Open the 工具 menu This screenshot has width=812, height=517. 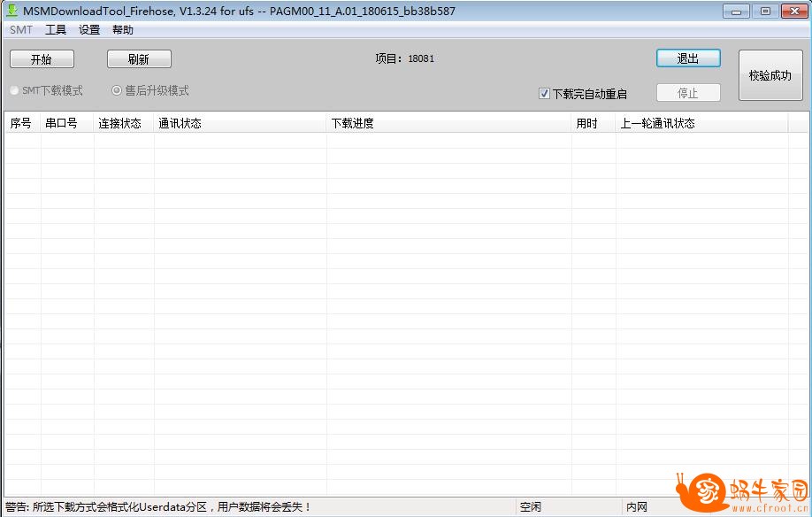coord(56,30)
